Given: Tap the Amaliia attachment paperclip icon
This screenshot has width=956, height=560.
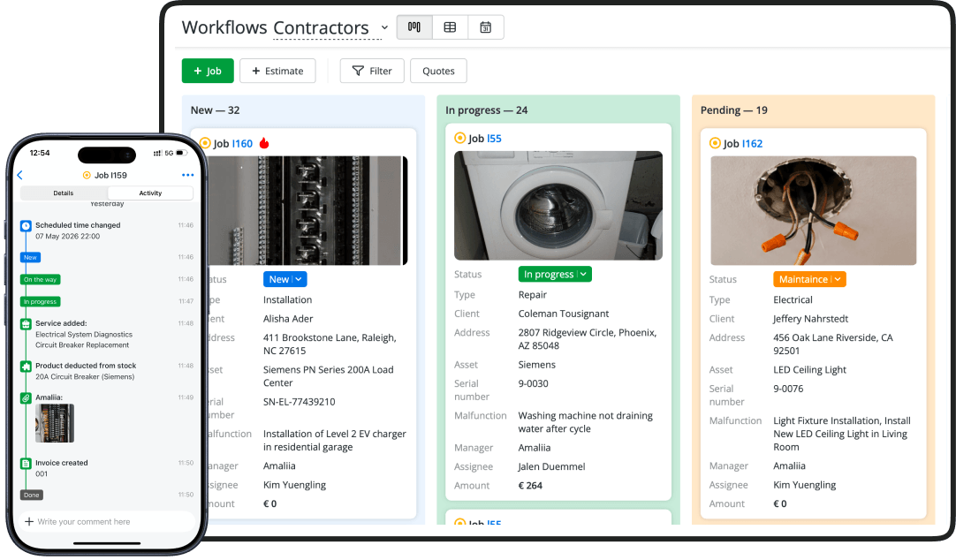Looking at the screenshot, I should tap(26, 397).
